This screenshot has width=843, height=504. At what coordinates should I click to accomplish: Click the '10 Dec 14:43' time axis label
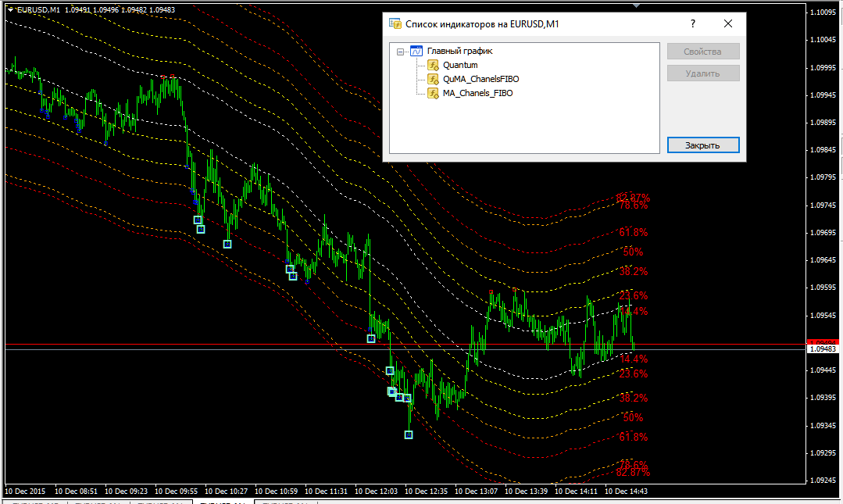(x=626, y=491)
